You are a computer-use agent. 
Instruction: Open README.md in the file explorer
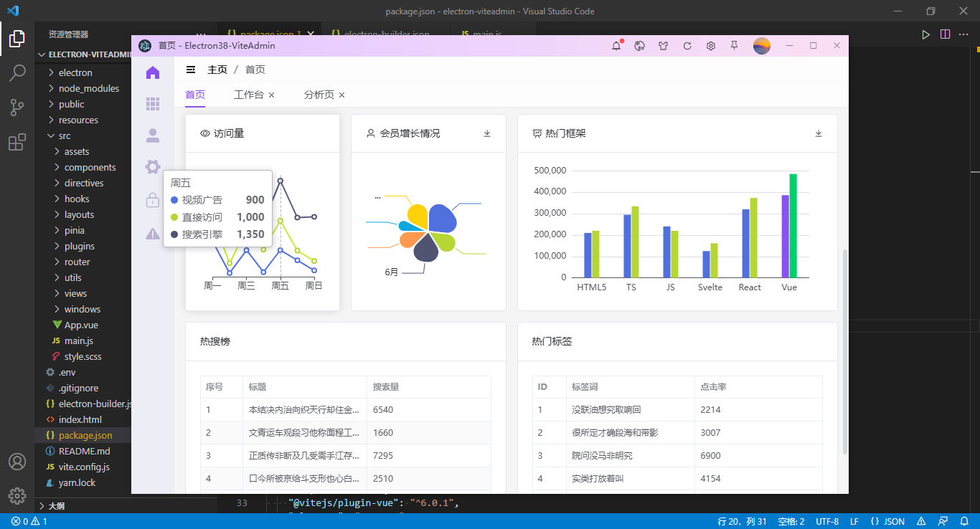tap(84, 451)
